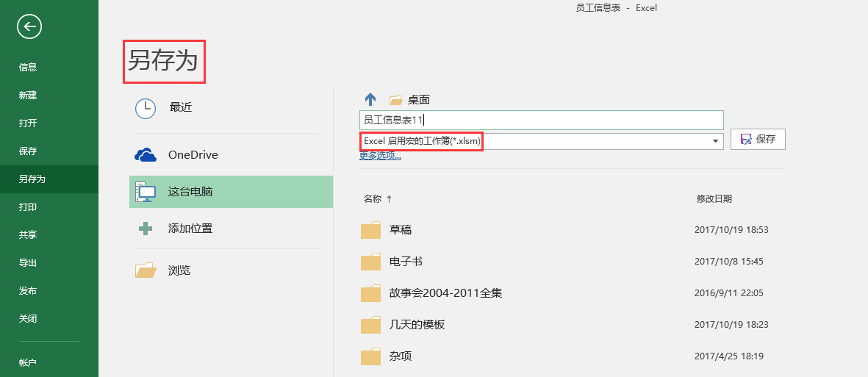Click the green plus Add Location icon
Viewport: 868px width, 377px height.
(x=146, y=229)
